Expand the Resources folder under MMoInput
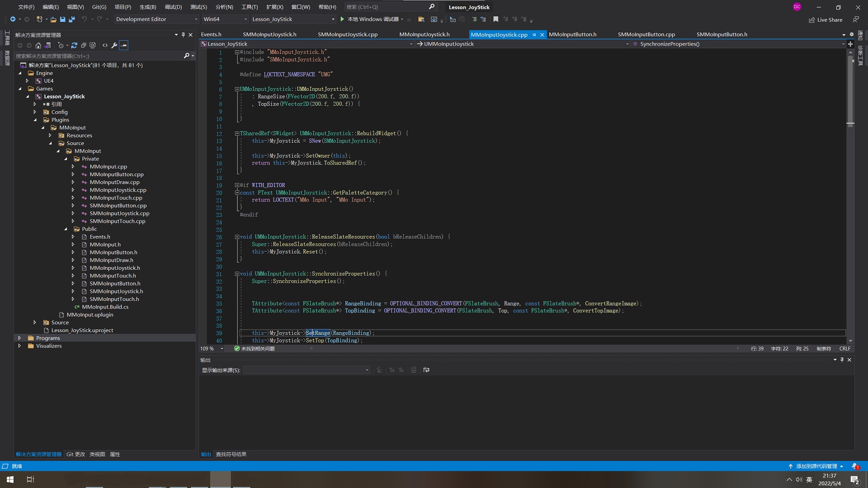 [x=50, y=135]
